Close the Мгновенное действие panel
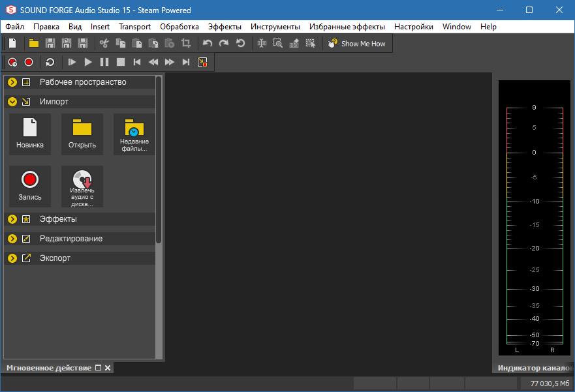The image size is (575, 392). (108, 368)
